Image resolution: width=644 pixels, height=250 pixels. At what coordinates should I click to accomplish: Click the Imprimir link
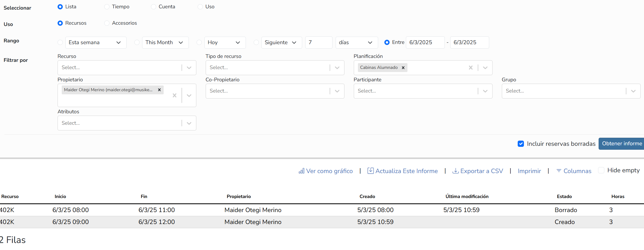coord(529,171)
